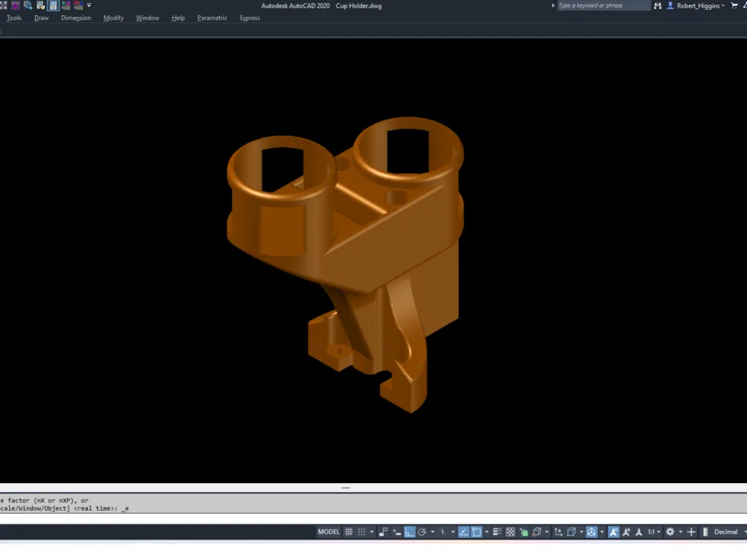Click the lineweight display icon
This screenshot has width=747, height=560.
497,532
